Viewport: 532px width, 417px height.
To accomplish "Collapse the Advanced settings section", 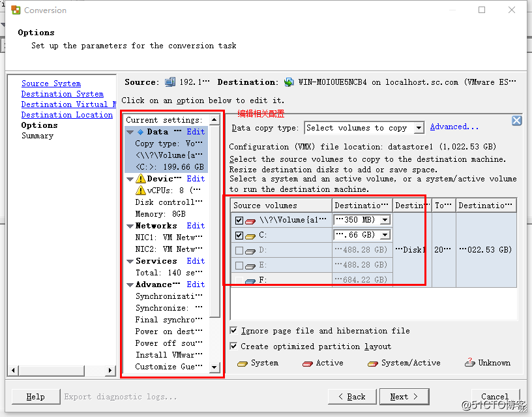I will coord(130,285).
